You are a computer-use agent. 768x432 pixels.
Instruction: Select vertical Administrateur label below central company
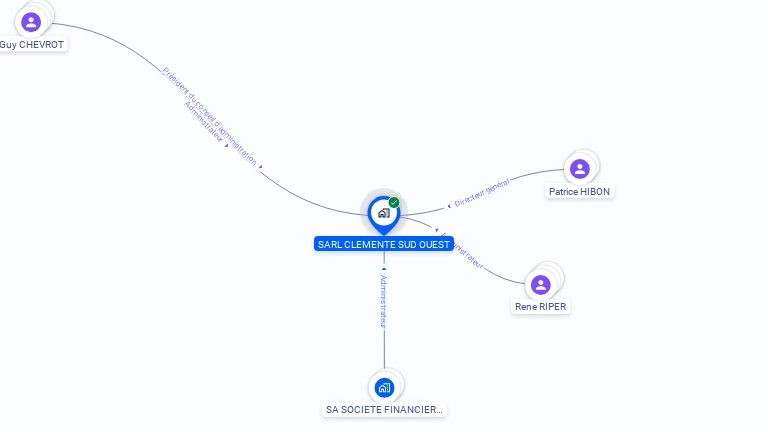(x=384, y=301)
